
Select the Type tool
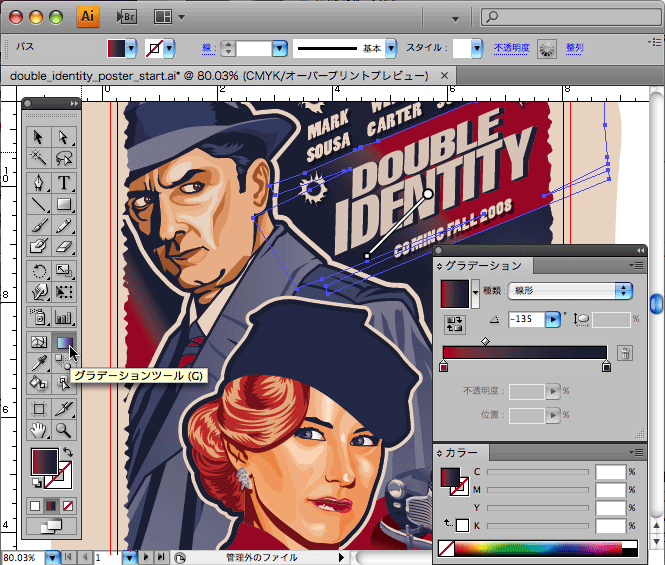64,183
